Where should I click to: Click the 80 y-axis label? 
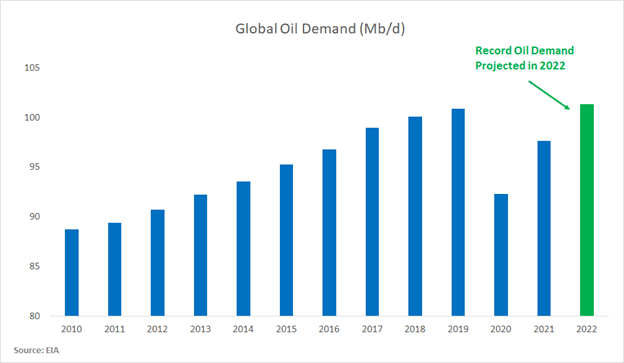35,316
